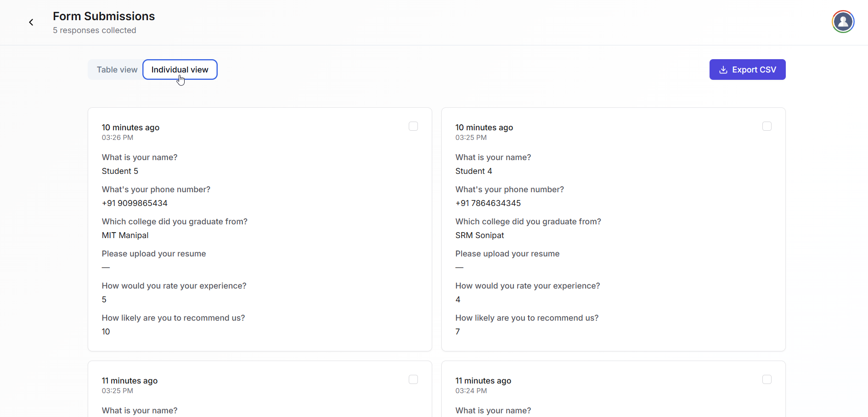The image size is (868, 417).
Task: Switch to Table view tab
Action: pyautogui.click(x=117, y=70)
